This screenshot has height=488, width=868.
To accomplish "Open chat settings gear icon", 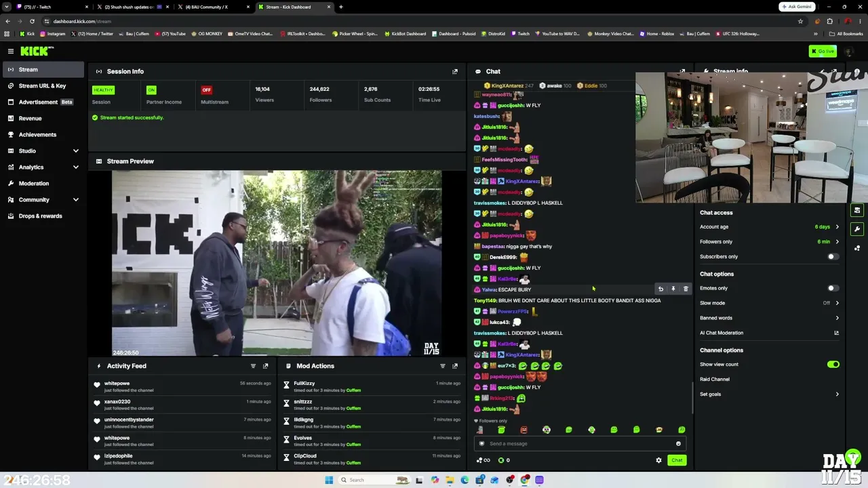I will coord(658,460).
